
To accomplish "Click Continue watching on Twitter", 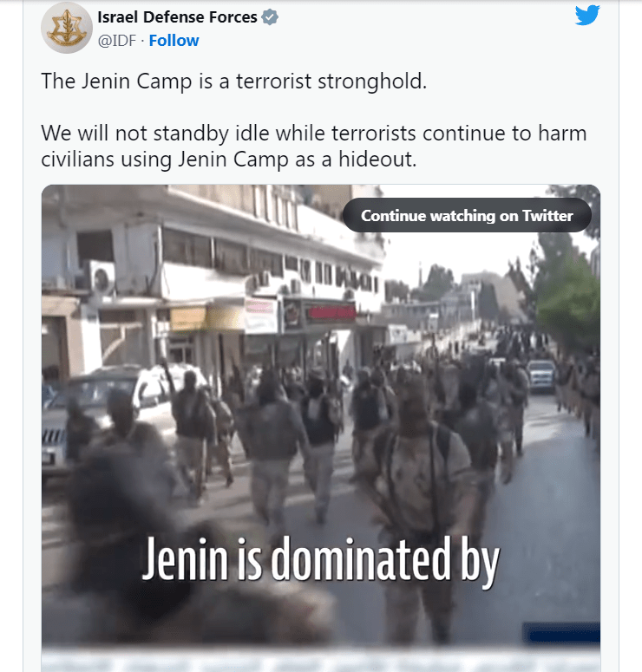I will (467, 216).
